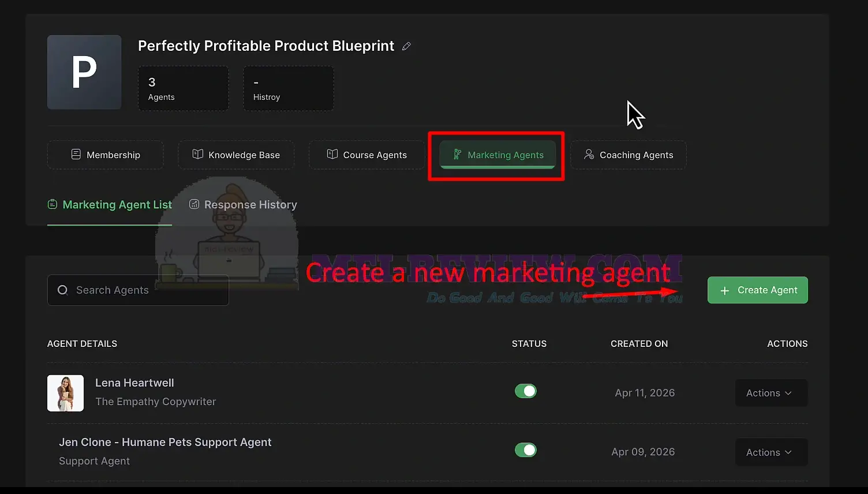Image resolution: width=868 pixels, height=494 pixels.
Task: Click the Marketing Agents tab icon
Action: (457, 154)
